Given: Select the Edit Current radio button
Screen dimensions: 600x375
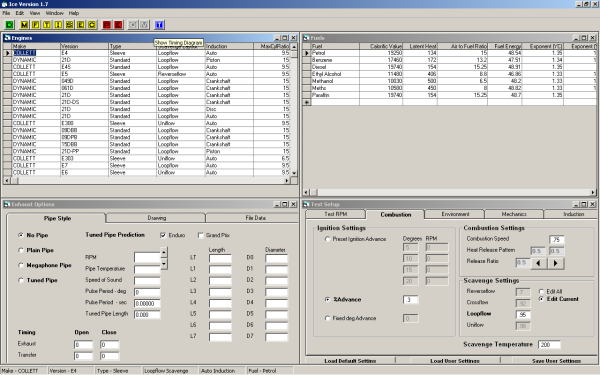Looking at the screenshot, I should tap(541, 299).
